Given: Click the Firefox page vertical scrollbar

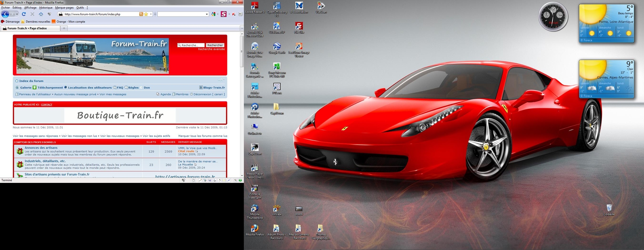Looking at the screenshot, I should click(x=242, y=51).
